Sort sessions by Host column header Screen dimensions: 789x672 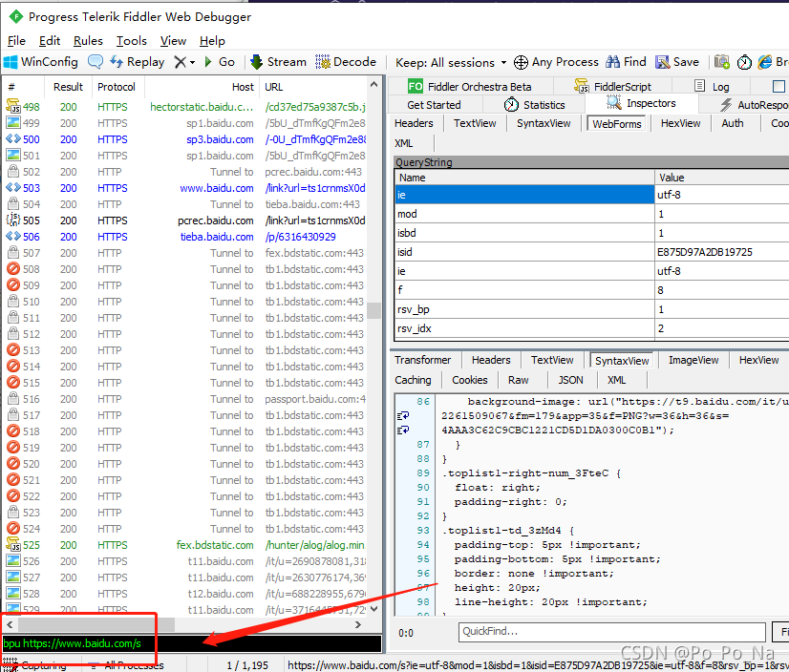[202, 87]
